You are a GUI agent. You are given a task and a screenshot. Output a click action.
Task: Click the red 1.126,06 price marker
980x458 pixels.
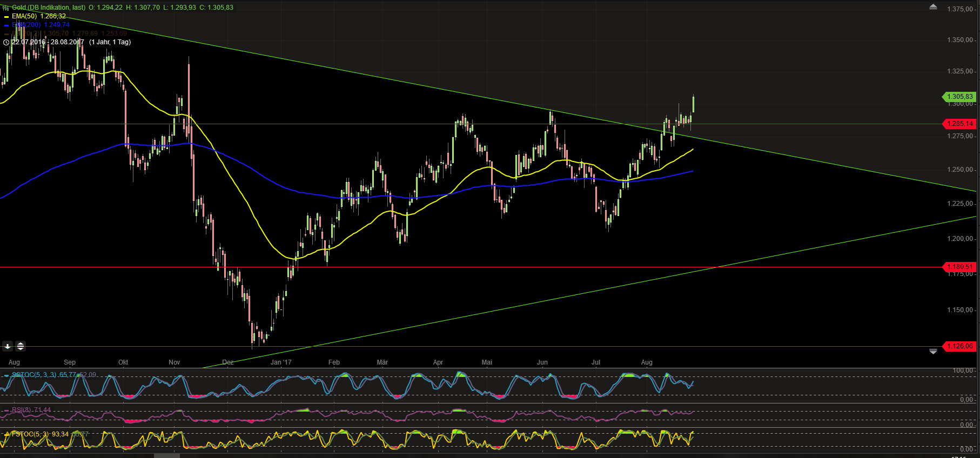tap(959, 346)
